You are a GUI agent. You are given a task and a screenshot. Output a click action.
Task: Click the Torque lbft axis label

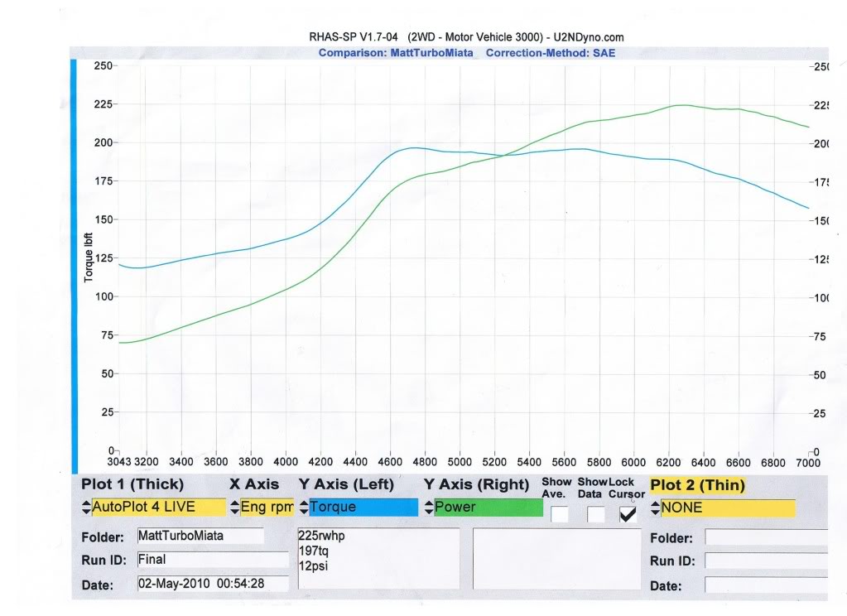pyautogui.click(x=89, y=257)
